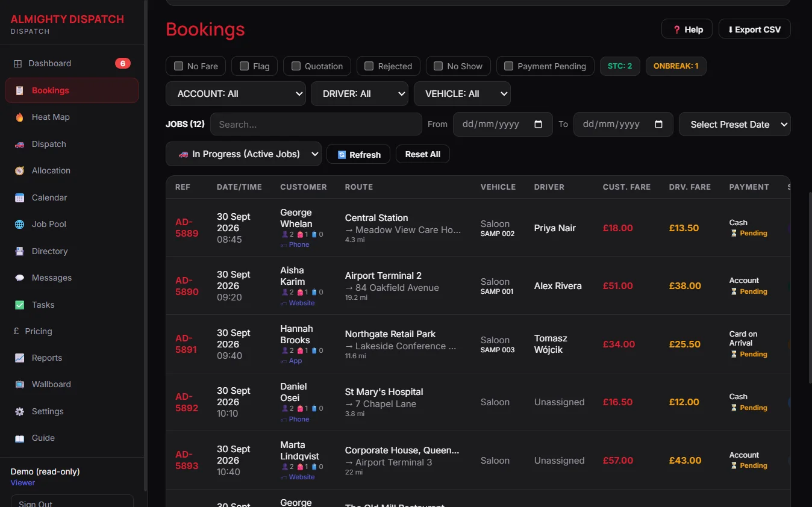Screen dimensions: 812x507
Task: Click the Dashboard grid icon
Action: click(17, 63)
